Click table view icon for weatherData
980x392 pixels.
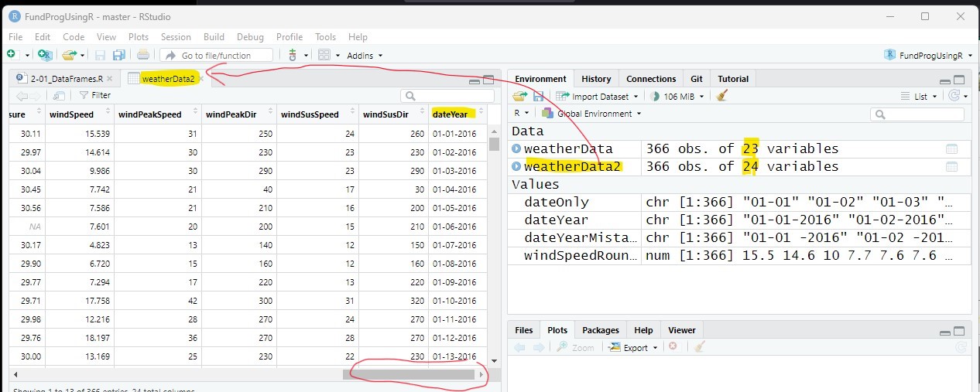pyautogui.click(x=951, y=148)
